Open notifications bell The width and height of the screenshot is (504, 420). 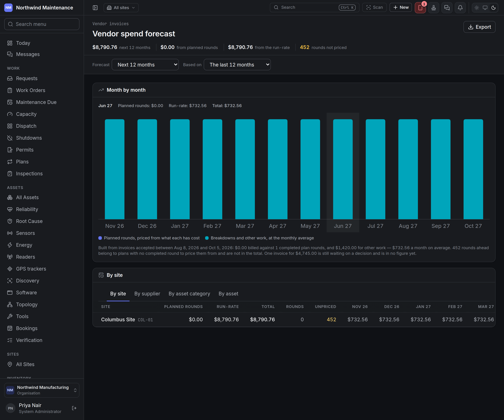click(460, 8)
